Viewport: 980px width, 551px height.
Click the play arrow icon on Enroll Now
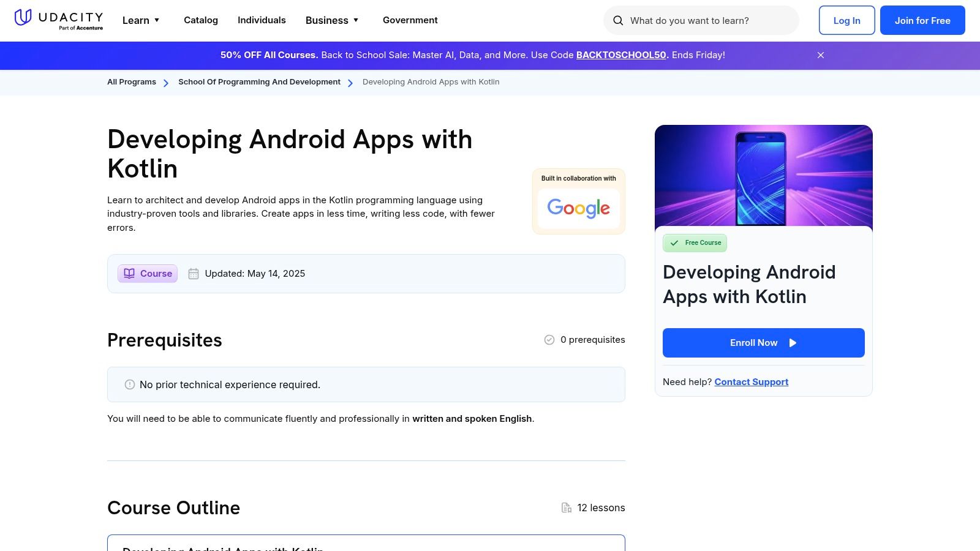tap(793, 343)
